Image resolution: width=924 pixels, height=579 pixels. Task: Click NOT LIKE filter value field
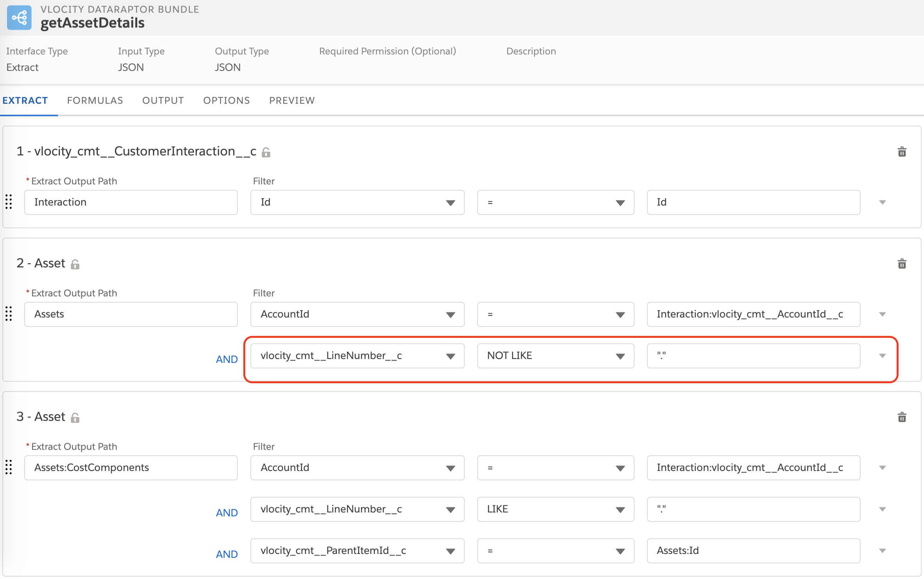coord(754,356)
